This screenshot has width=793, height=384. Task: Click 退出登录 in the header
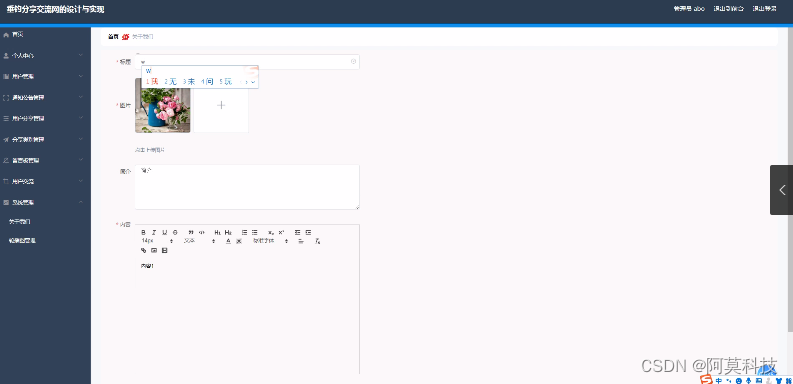point(765,9)
